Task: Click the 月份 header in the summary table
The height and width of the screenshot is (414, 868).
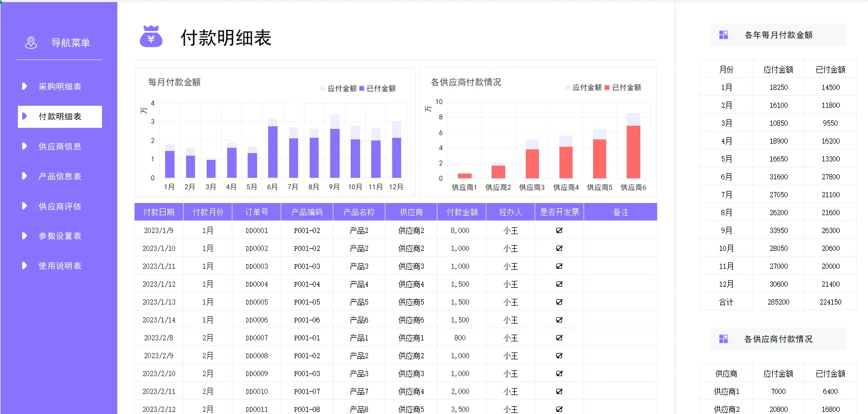Action: tap(726, 69)
